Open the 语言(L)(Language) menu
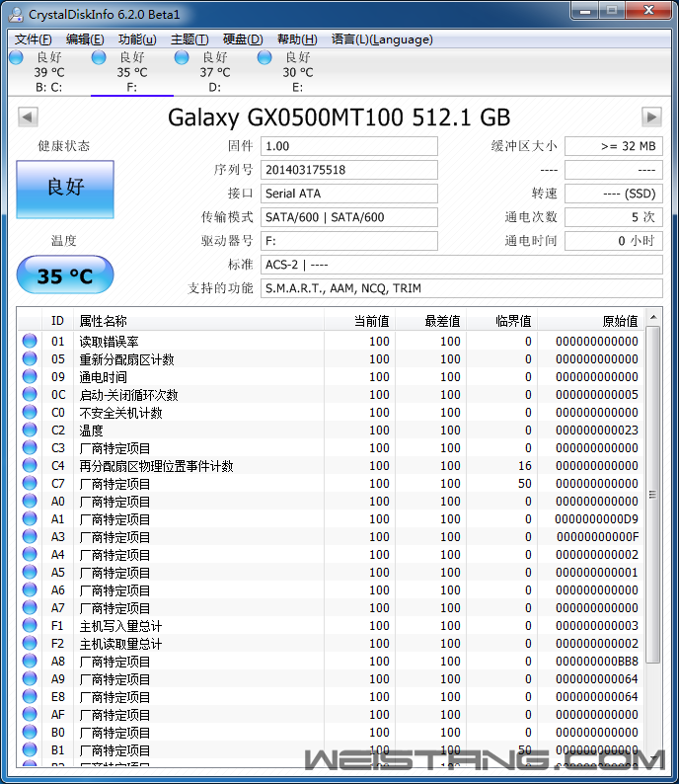Viewport: 679px width, 784px height. coord(382,39)
